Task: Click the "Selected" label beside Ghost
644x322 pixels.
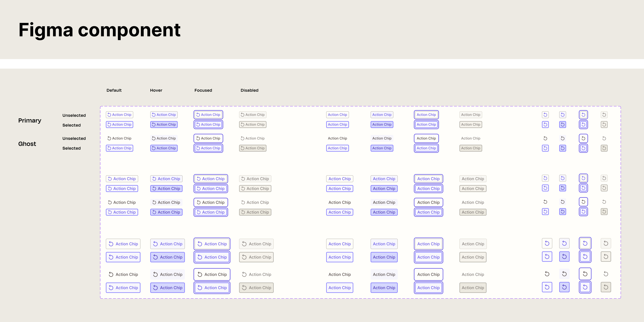Action: [72, 148]
